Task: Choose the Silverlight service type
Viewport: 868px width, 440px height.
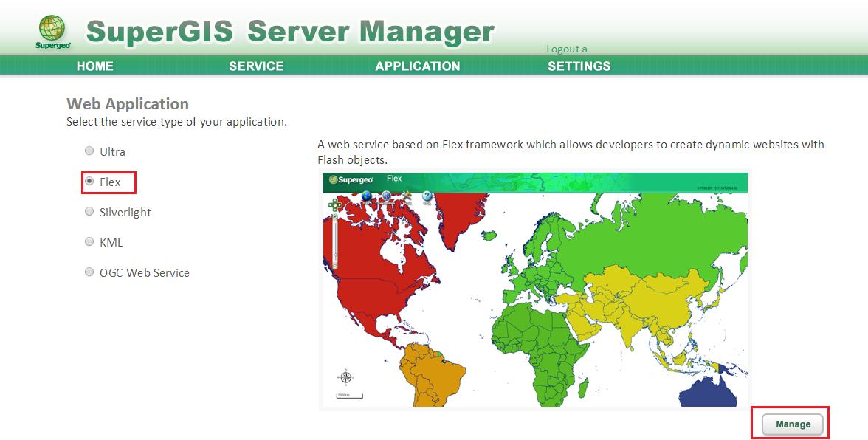Action: (x=89, y=211)
